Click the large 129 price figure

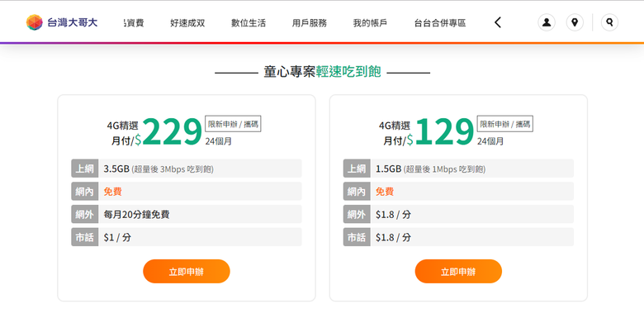[445, 132]
